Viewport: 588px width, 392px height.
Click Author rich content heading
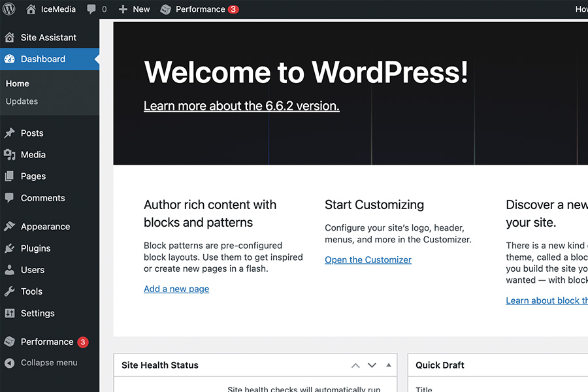coord(210,214)
